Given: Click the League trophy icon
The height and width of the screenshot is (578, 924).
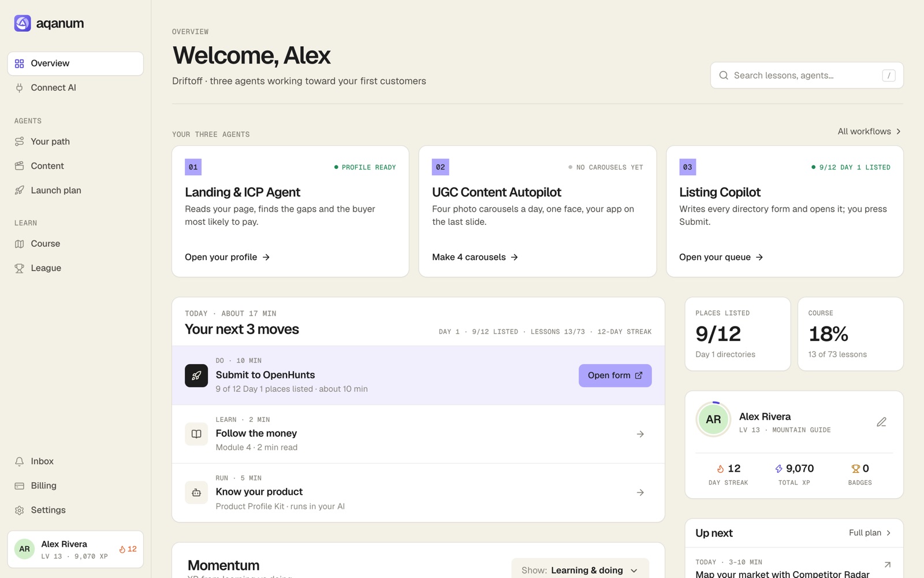Looking at the screenshot, I should click(20, 268).
